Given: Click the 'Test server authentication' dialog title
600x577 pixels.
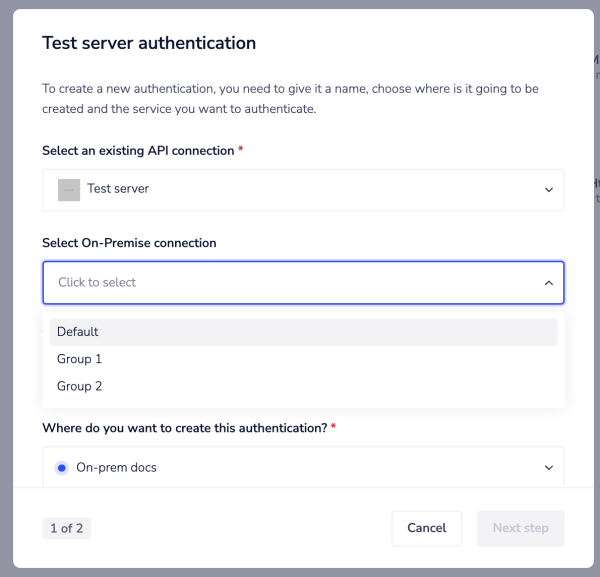Looking at the screenshot, I should [x=149, y=43].
